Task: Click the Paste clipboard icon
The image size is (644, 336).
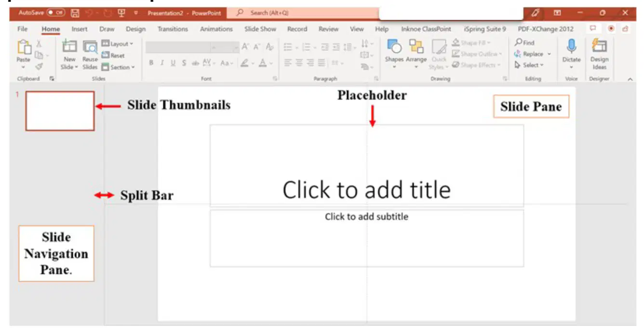Action: point(24,48)
